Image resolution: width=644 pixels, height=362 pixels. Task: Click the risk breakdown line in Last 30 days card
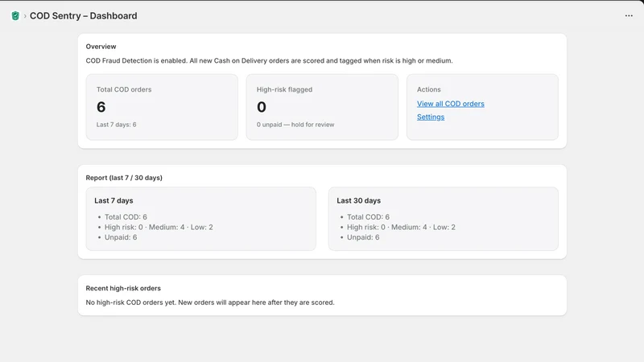(401, 227)
